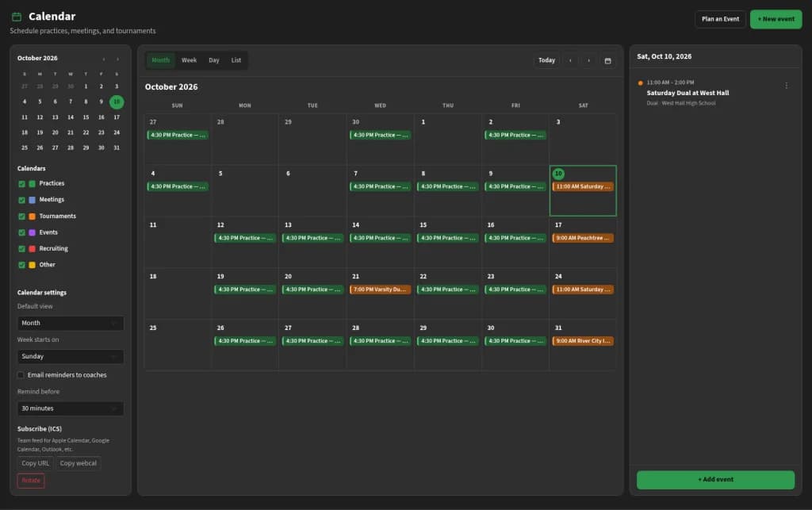Screen dimensions: 812x510
Task: Click the red Rotate button
Action: (x=31, y=481)
